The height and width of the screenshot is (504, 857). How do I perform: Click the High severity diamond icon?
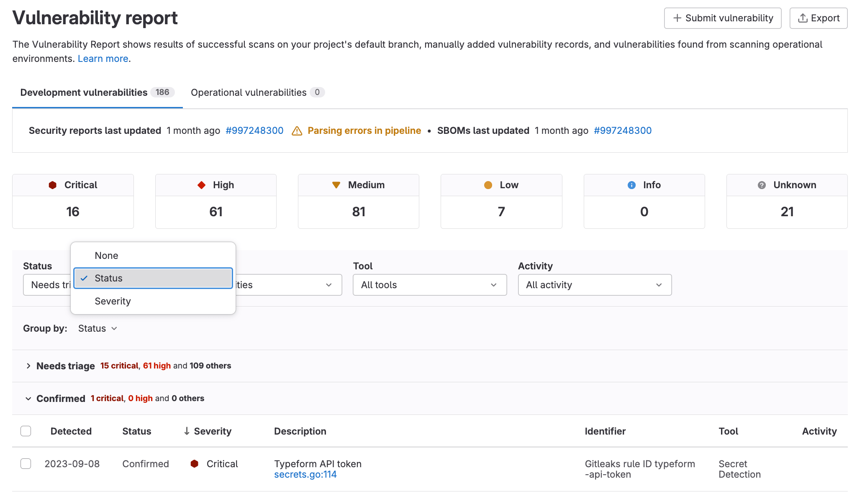(x=202, y=184)
